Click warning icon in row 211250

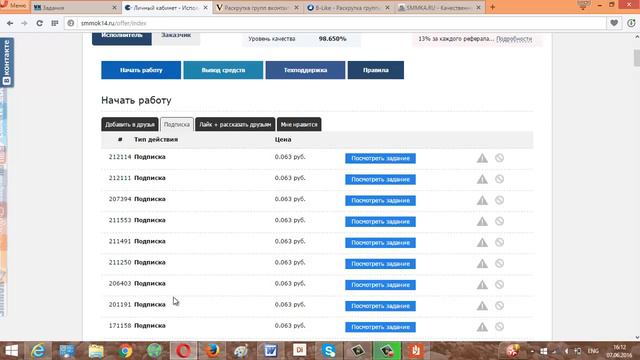point(482,264)
